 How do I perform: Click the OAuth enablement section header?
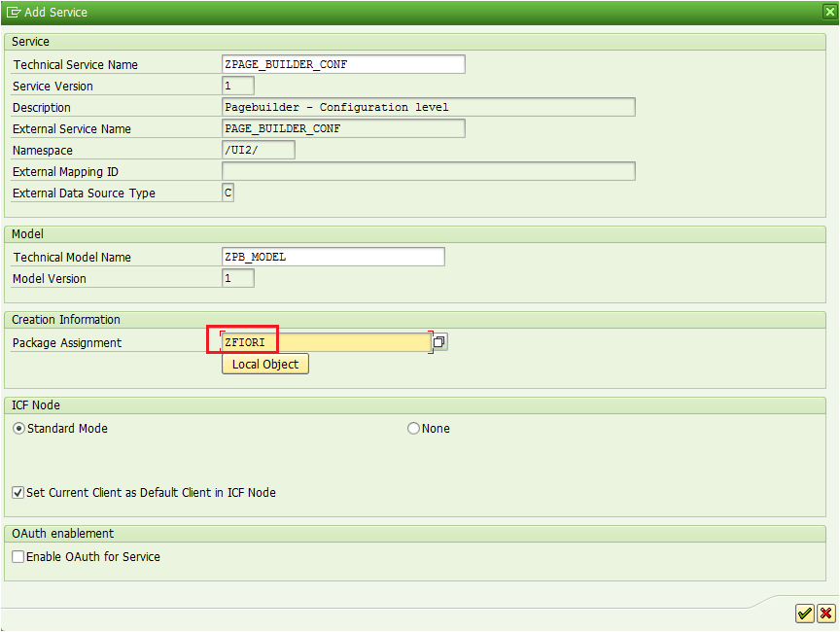tap(62, 534)
